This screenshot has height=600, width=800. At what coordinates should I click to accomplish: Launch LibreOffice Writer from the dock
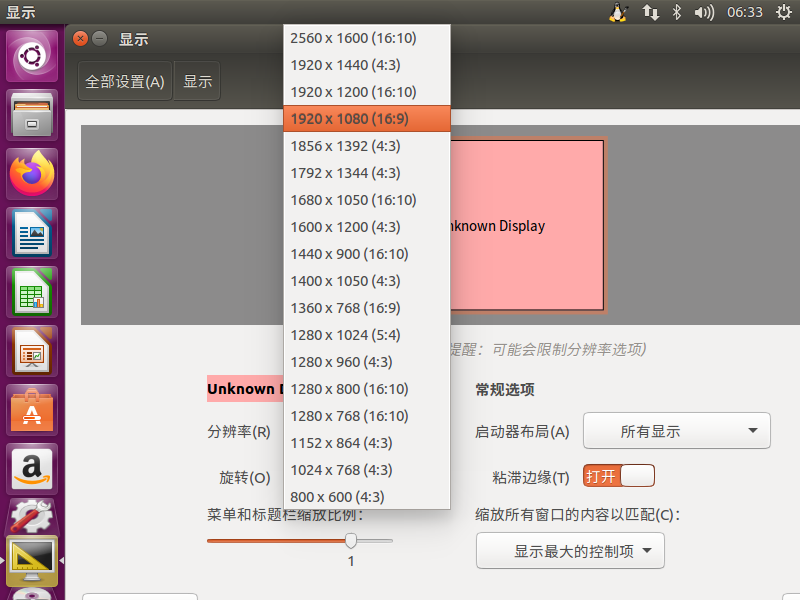point(33,233)
